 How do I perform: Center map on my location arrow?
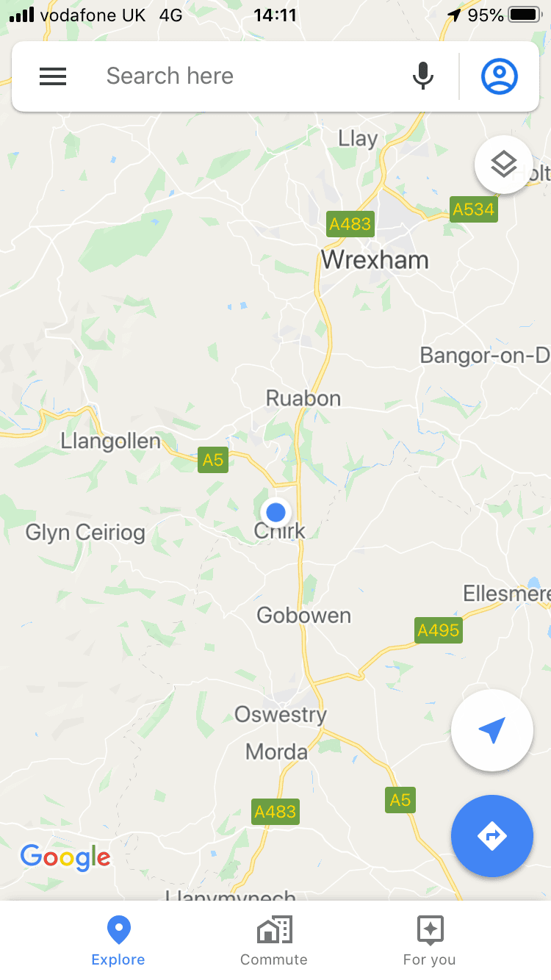492,730
